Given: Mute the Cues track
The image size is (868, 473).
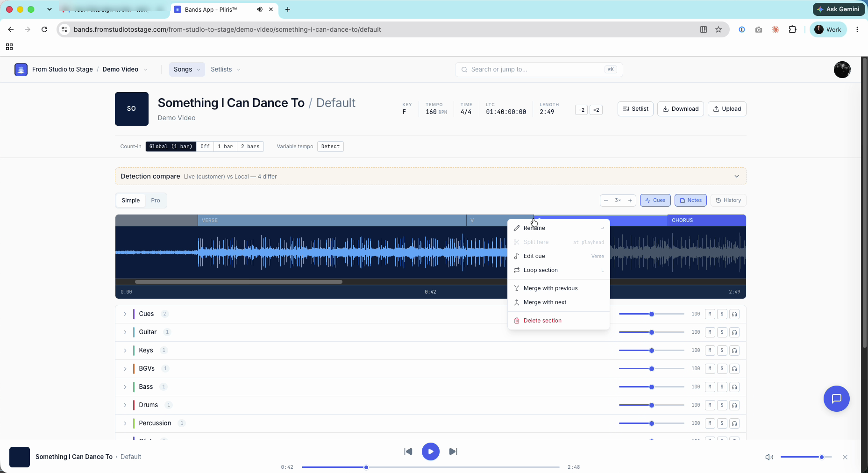Looking at the screenshot, I should [710, 314].
